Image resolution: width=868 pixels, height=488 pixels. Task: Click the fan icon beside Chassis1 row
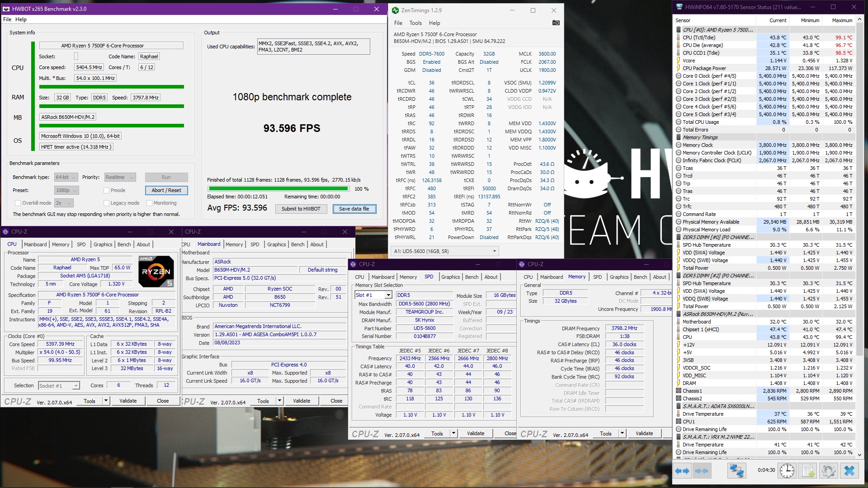679,391
